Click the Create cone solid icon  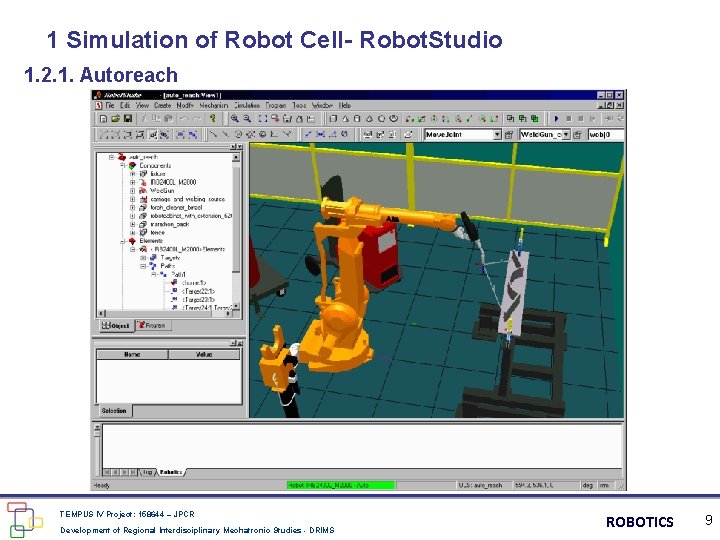(345, 119)
